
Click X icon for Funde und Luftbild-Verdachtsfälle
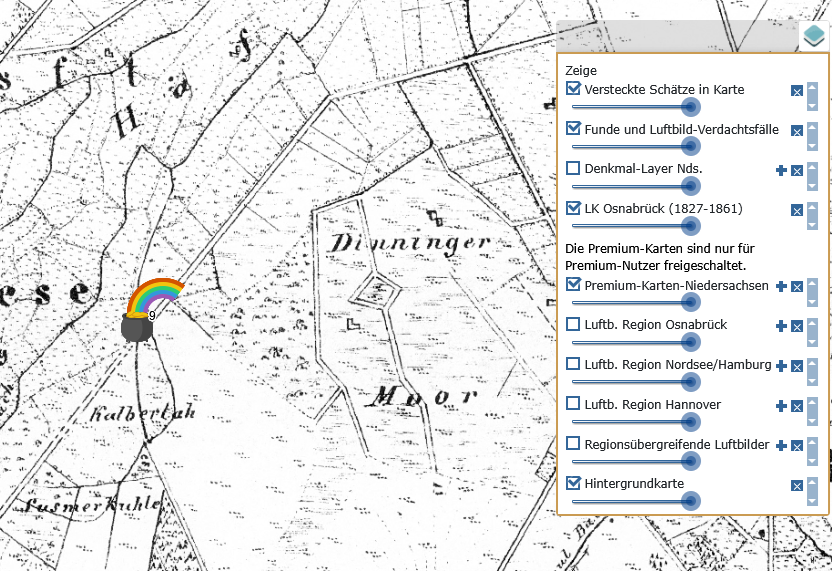coord(797,131)
